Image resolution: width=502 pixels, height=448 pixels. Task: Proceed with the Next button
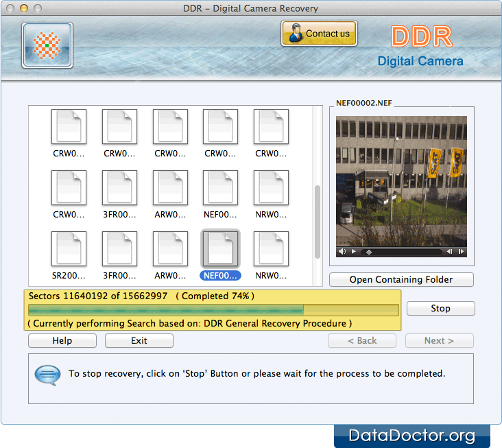click(x=439, y=341)
